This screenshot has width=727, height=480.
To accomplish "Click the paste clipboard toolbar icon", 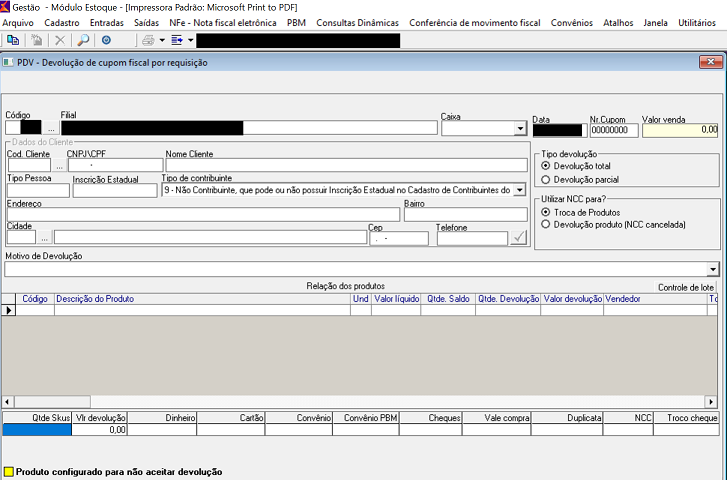I will coord(36,40).
